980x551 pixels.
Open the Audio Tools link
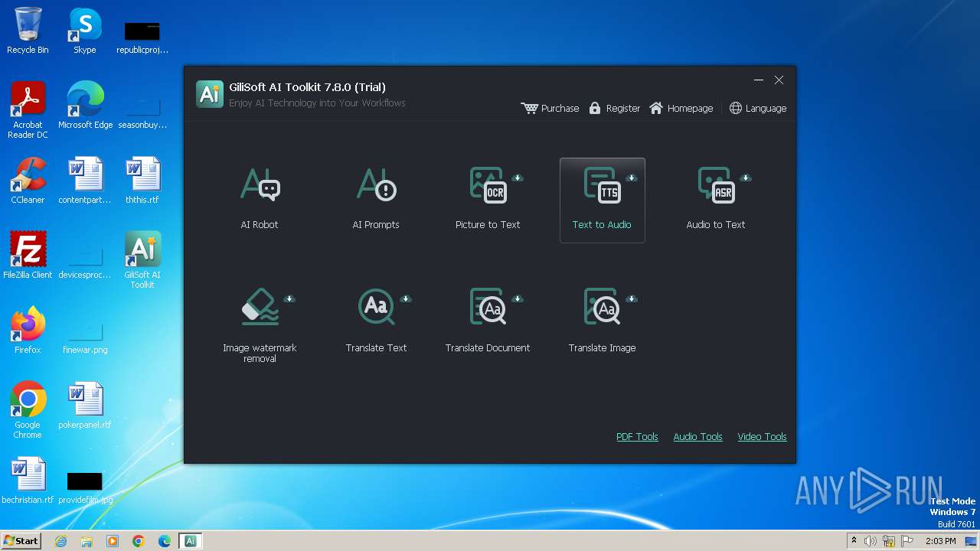[x=697, y=437]
